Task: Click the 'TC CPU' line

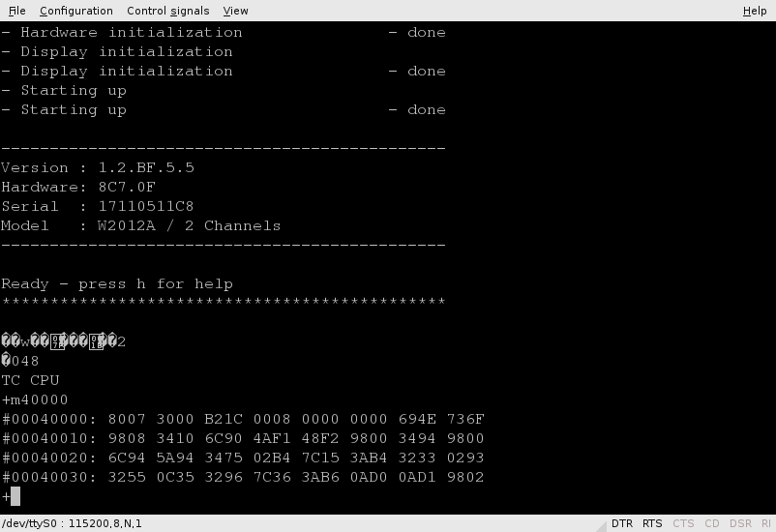Action: click(x=30, y=380)
